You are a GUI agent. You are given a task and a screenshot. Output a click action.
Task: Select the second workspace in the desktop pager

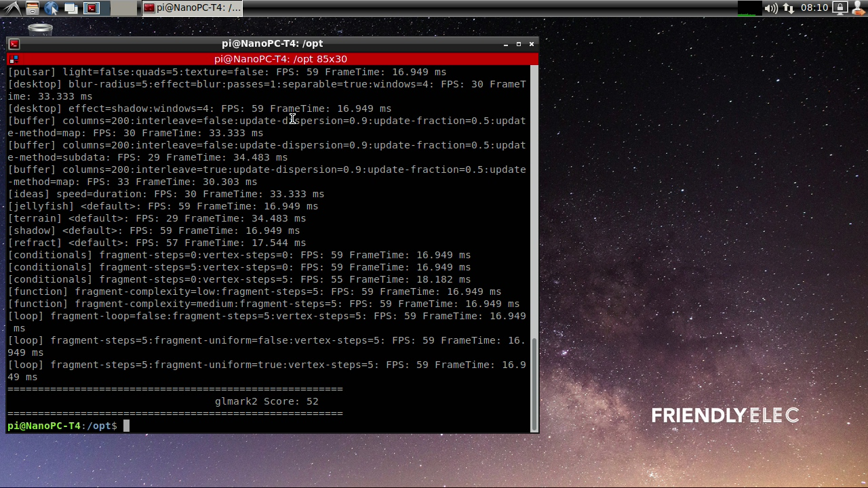[x=123, y=8]
